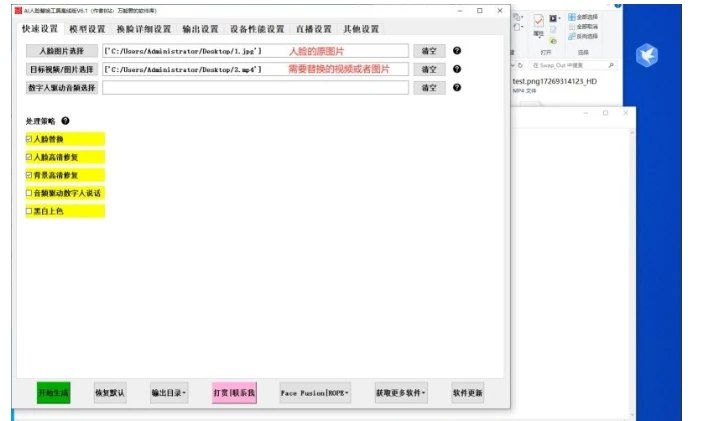The height and width of the screenshot is (421, 720).
Task: Click 反向选择 invert selection in Explorer
Action: coord(583,36)
